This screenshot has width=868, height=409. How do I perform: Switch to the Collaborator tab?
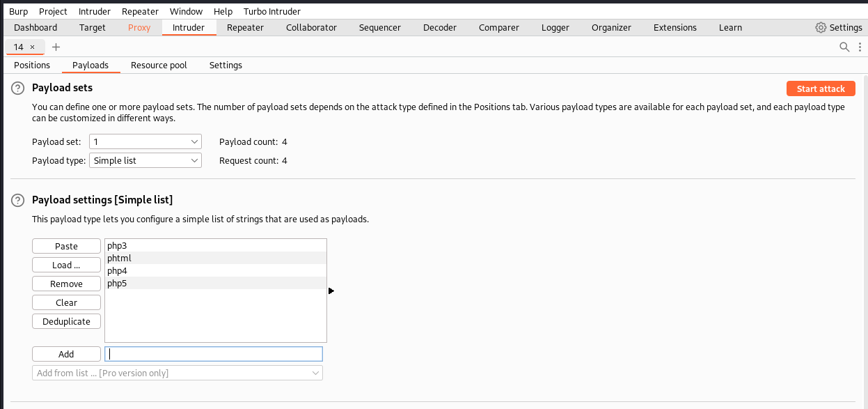click(311, 27)
